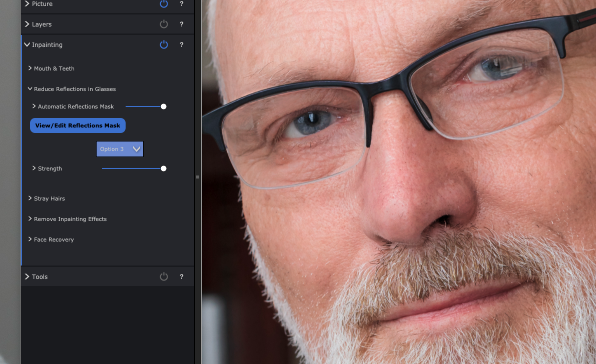Screen dimensions: 596x364
Task: Expand the Picture section chevron
Action: coord(27,4)
